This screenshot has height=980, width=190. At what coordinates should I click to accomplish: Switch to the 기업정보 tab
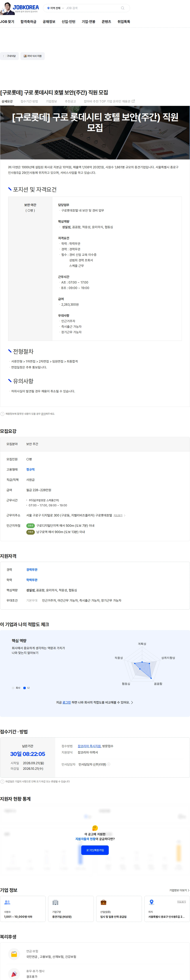(51, 102)
